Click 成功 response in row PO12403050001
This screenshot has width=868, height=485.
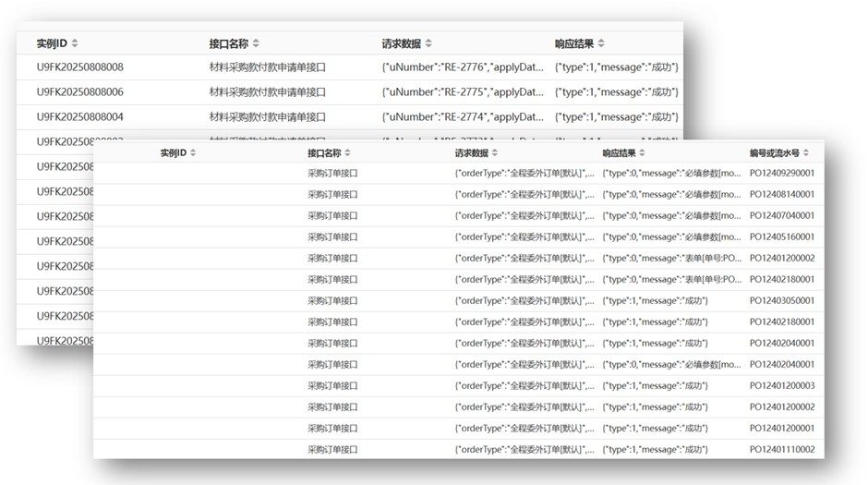point(656,300)
